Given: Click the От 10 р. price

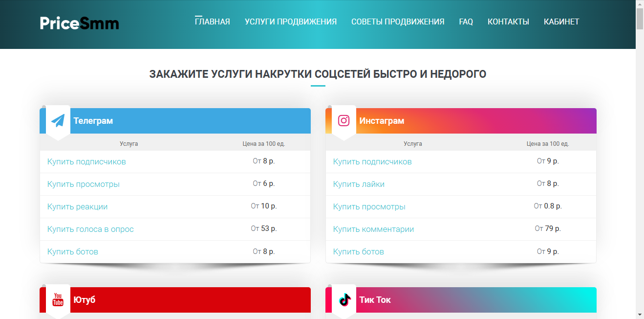Looking at the screenshot, I should [264, 206].
